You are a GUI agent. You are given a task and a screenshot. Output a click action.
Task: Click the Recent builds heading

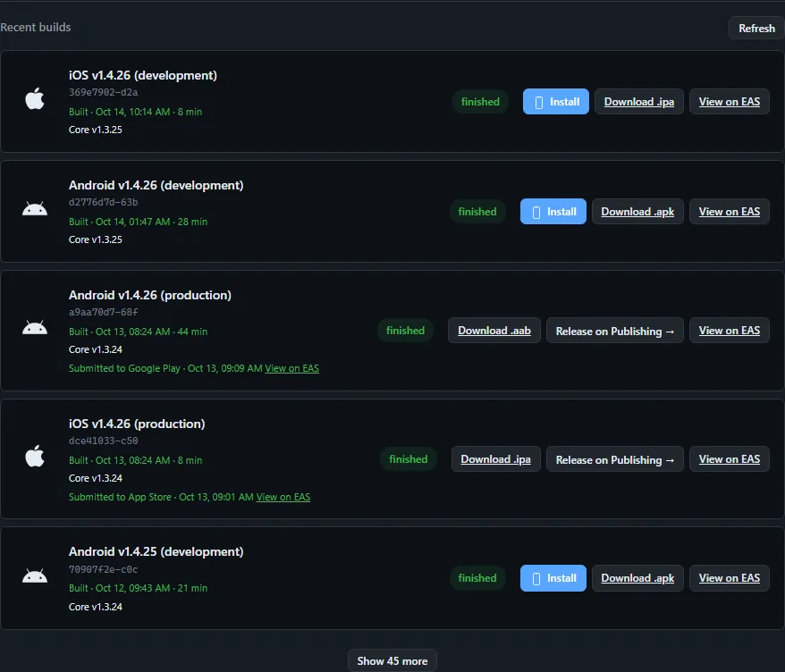tap(36, 27)
